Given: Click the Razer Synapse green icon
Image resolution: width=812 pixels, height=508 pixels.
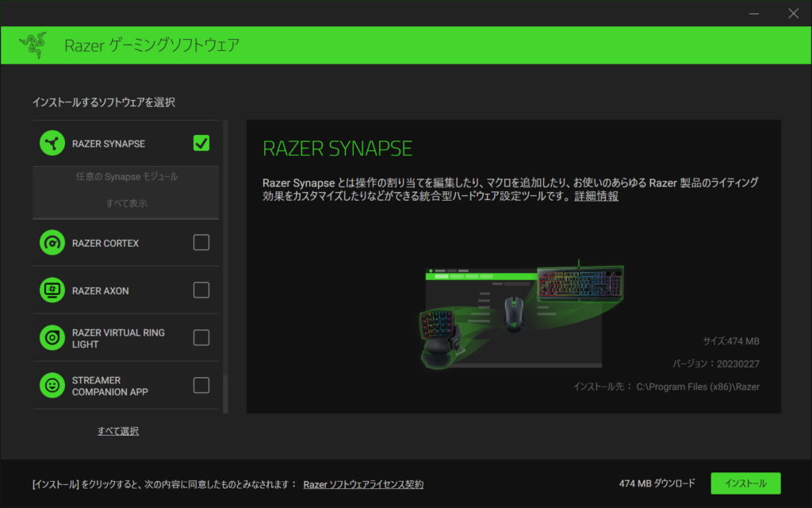Looking at the screenshot, I should coord(52,144).
